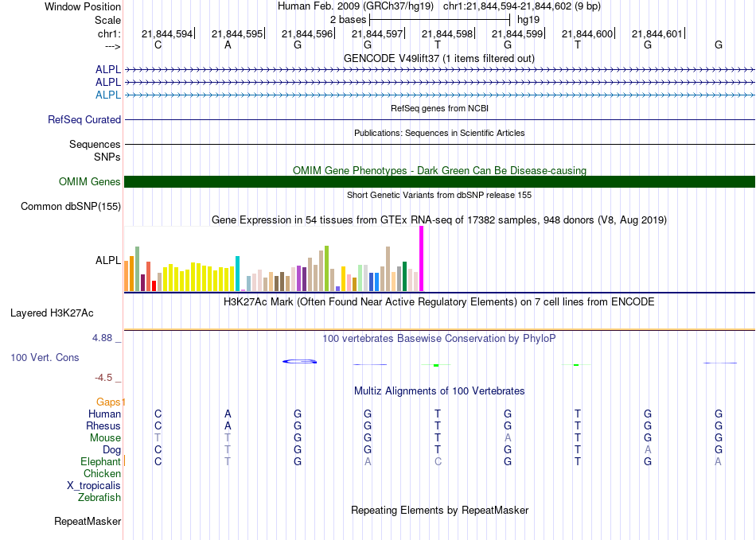
Task: Click the tallest magenta bar in GTEx chart
Action: pos(422,258)
